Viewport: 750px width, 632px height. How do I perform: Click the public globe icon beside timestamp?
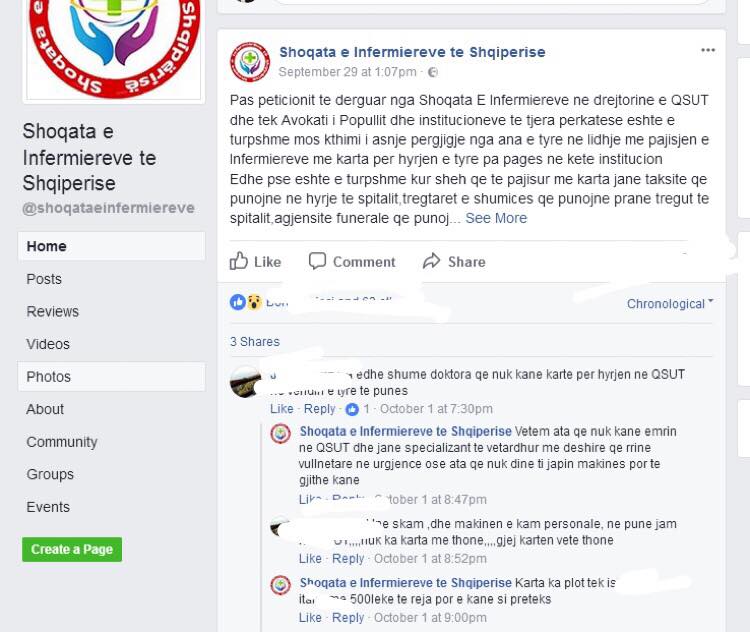[x=433, y=72]
